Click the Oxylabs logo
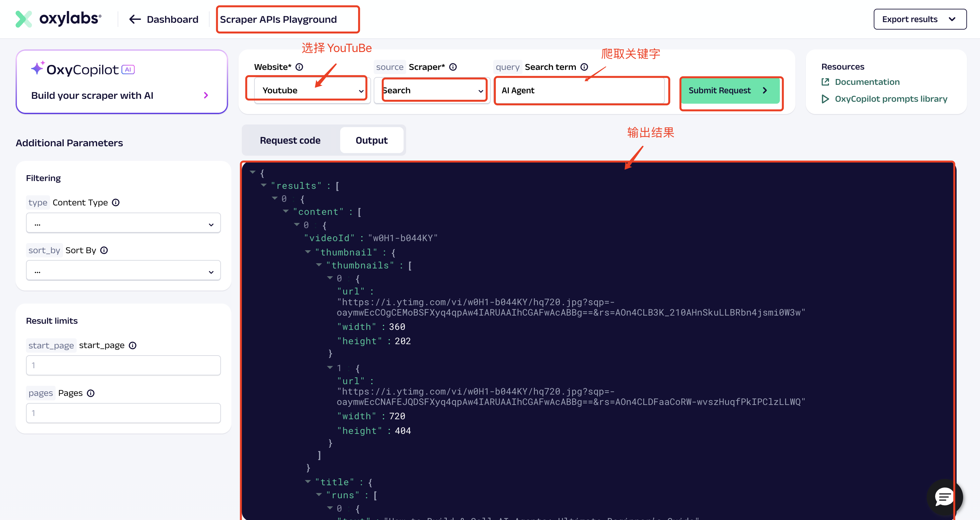Image resolution: width=980 pixels, height=520 pixels. 58,19
